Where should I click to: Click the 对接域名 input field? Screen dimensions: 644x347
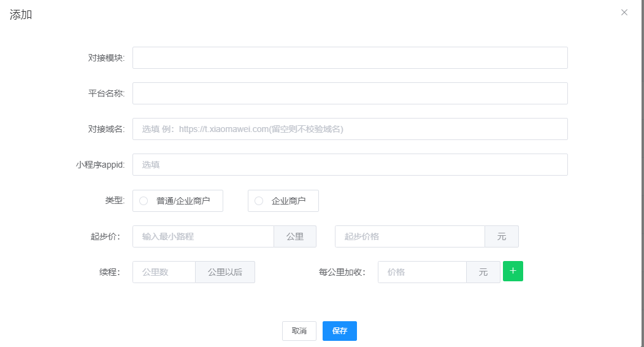pyautogui.click(x=350, y=129)
